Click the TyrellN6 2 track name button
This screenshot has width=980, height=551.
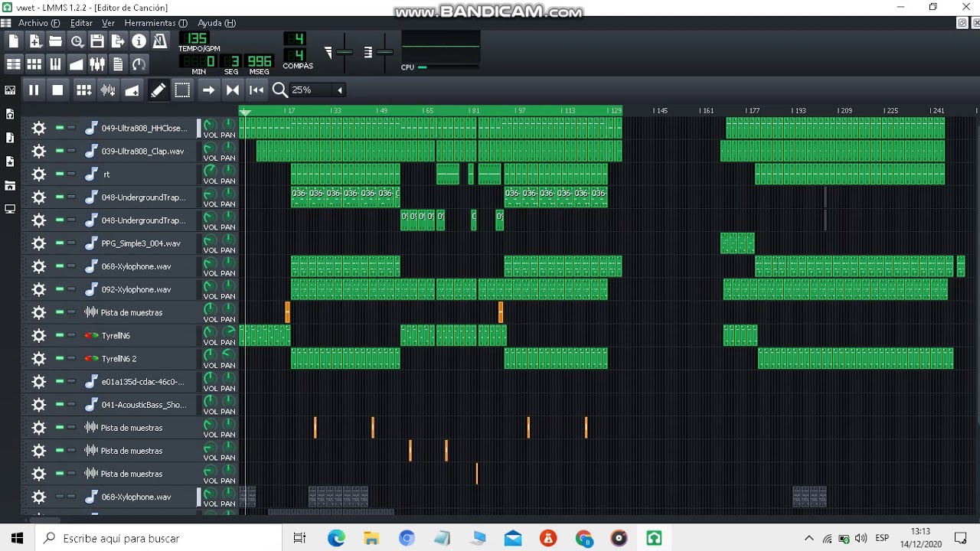139,358
